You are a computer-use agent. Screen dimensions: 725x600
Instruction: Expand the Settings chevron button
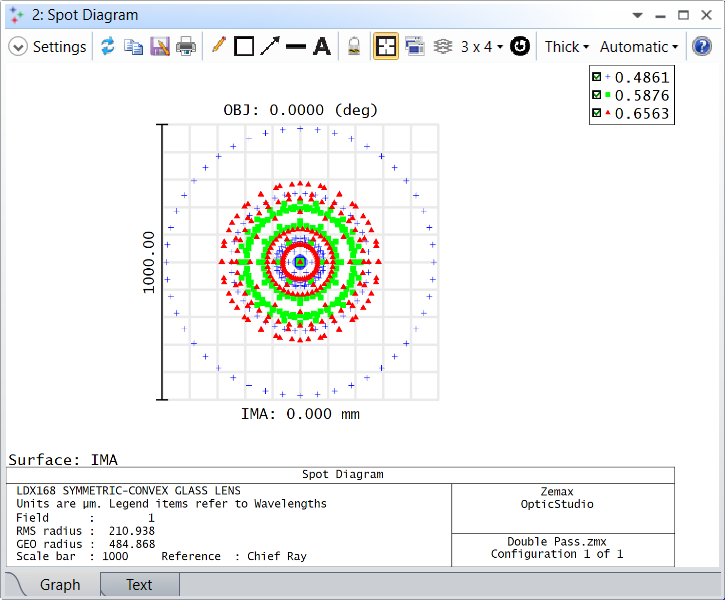pos(18,47)
